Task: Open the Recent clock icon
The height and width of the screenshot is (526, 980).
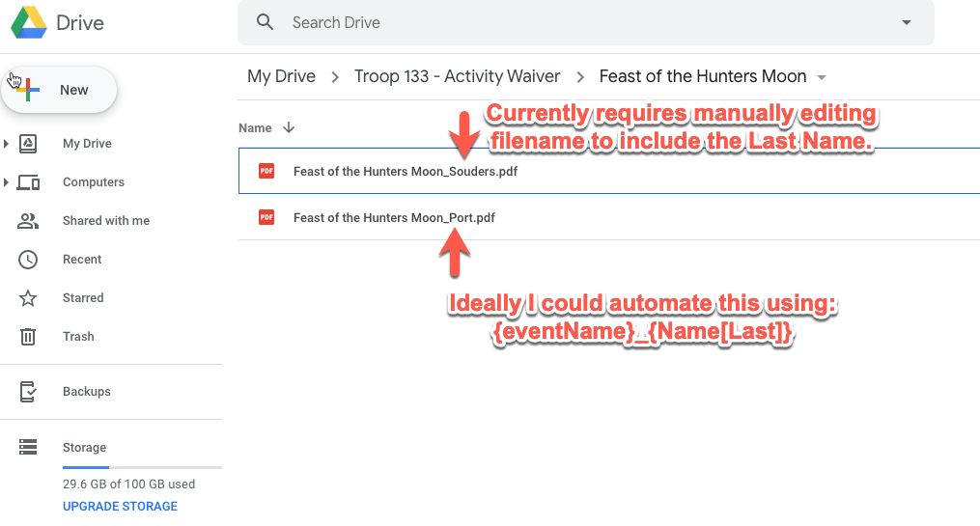Action: point(28,260)
